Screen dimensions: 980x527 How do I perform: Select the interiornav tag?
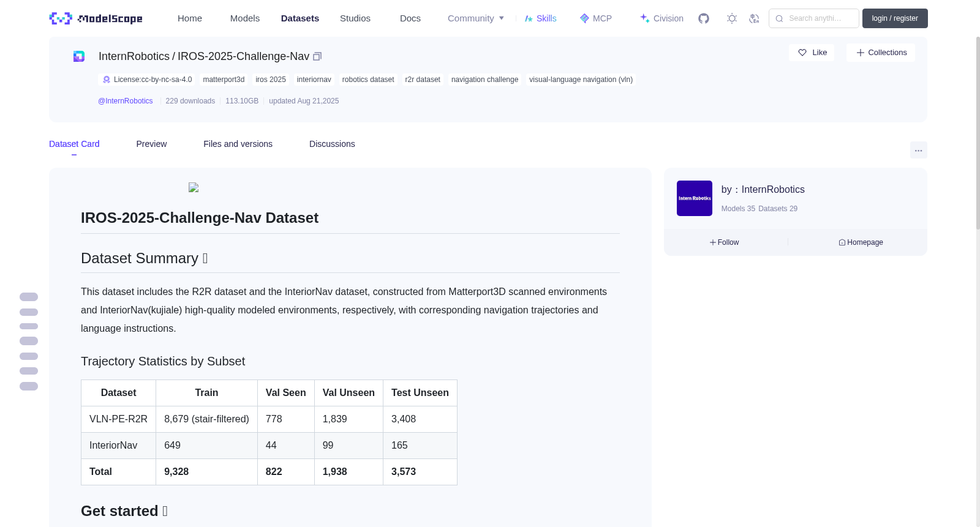(x=314, y=80)
